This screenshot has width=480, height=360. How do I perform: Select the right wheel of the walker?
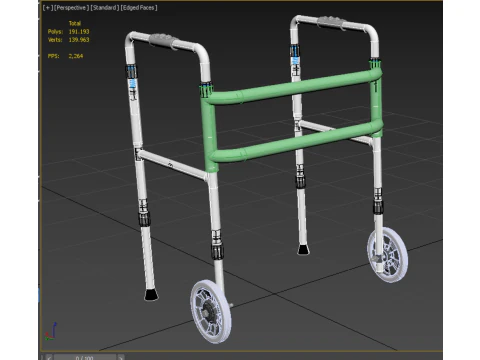click(x=388, y=255)
